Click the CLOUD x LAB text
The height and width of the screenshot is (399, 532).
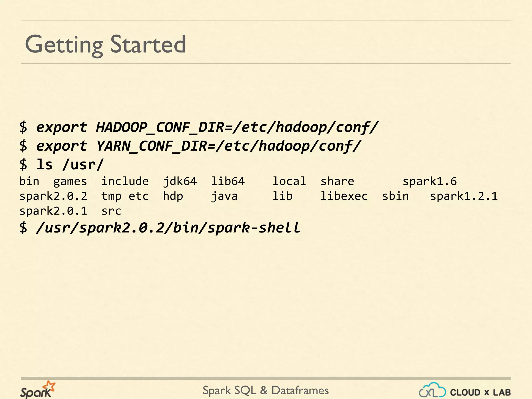point(480,392)
